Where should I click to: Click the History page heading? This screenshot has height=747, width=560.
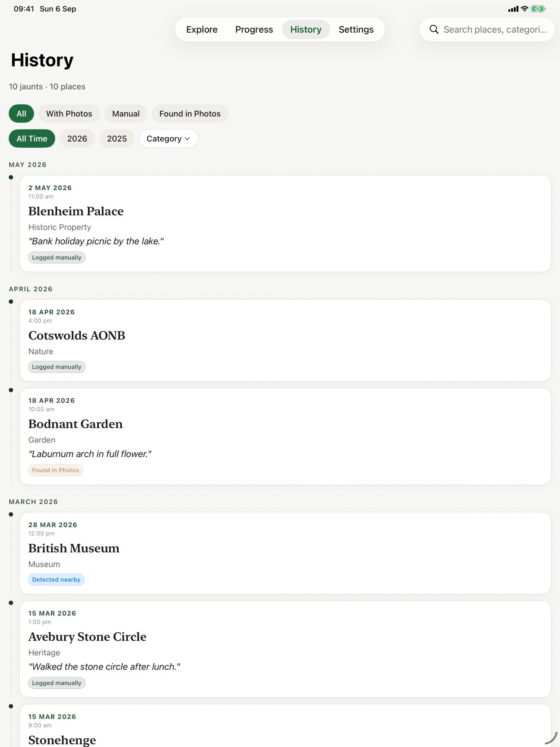(x=42, y=60)
